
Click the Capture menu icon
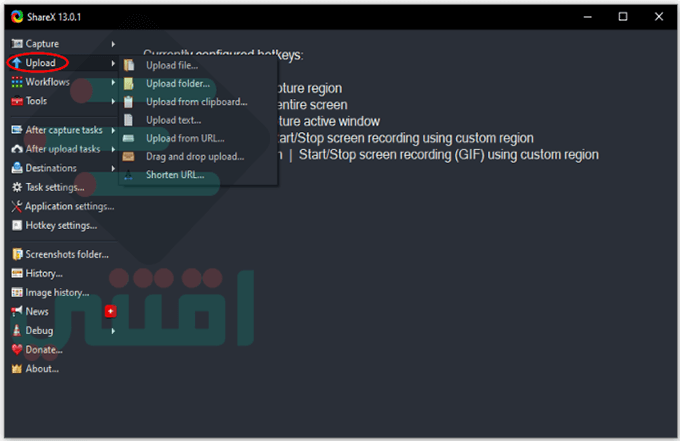[17, 43]
